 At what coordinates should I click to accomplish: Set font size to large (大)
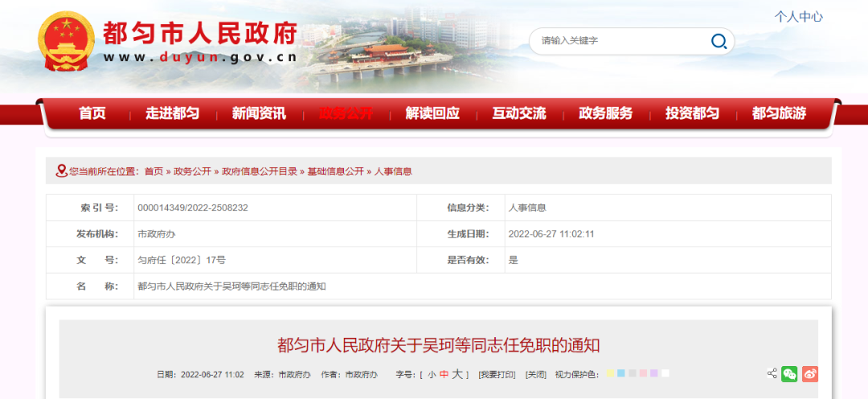click(457, 374)
